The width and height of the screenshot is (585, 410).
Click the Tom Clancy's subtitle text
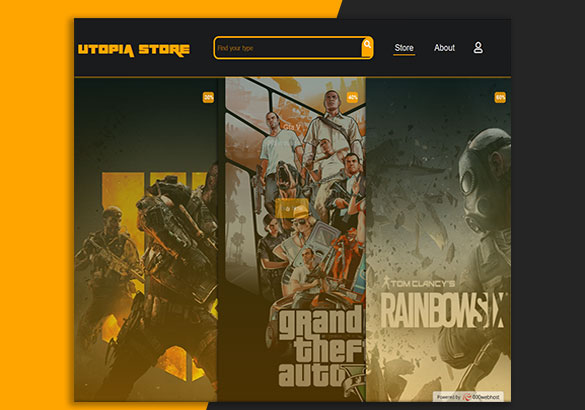click(419, 284)
